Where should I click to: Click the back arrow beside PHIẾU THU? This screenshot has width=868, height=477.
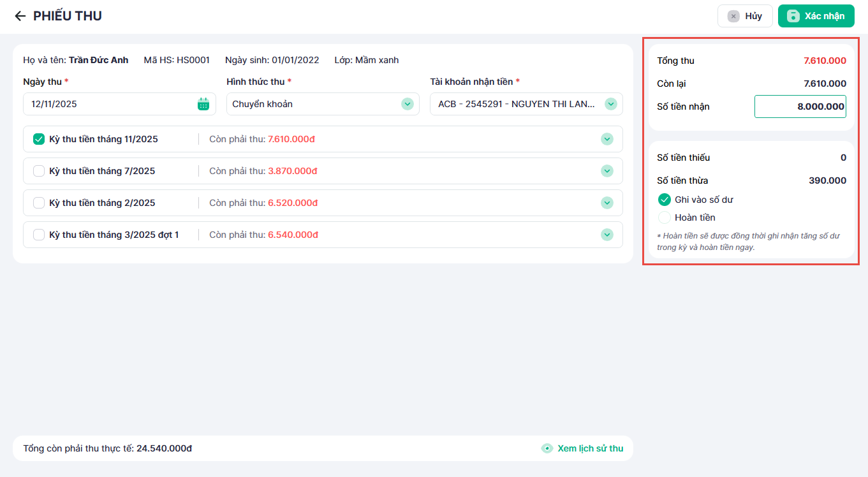20,16
